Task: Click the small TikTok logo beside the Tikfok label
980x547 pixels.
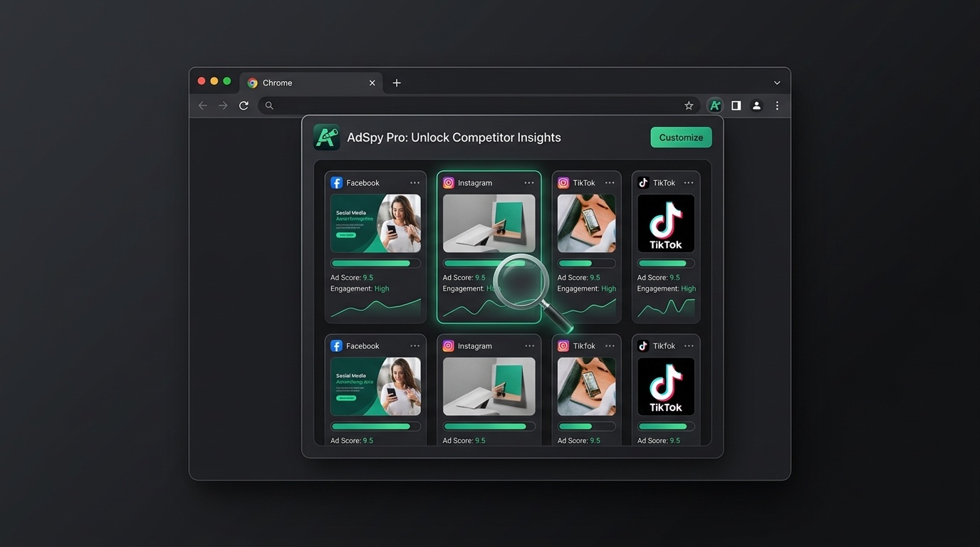Action: [643, 346]
